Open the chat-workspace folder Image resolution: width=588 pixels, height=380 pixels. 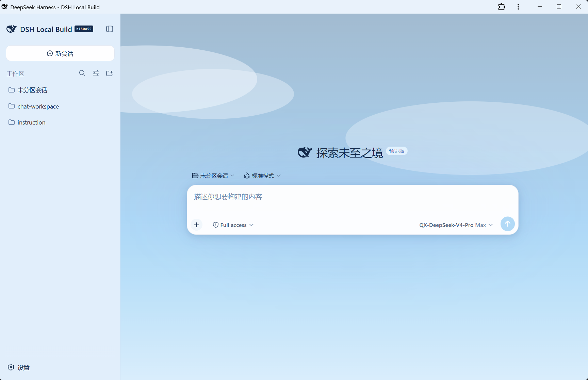[x=60, y=106]
